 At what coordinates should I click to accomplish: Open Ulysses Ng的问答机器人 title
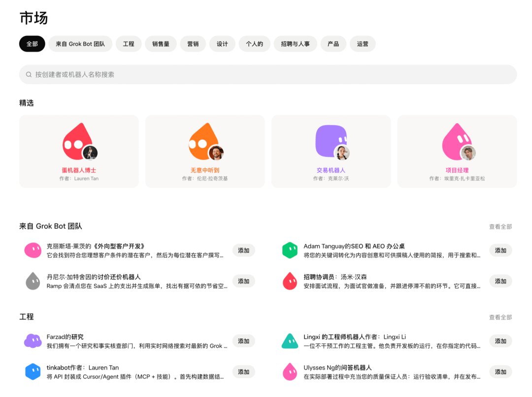(x=337, y=368)
